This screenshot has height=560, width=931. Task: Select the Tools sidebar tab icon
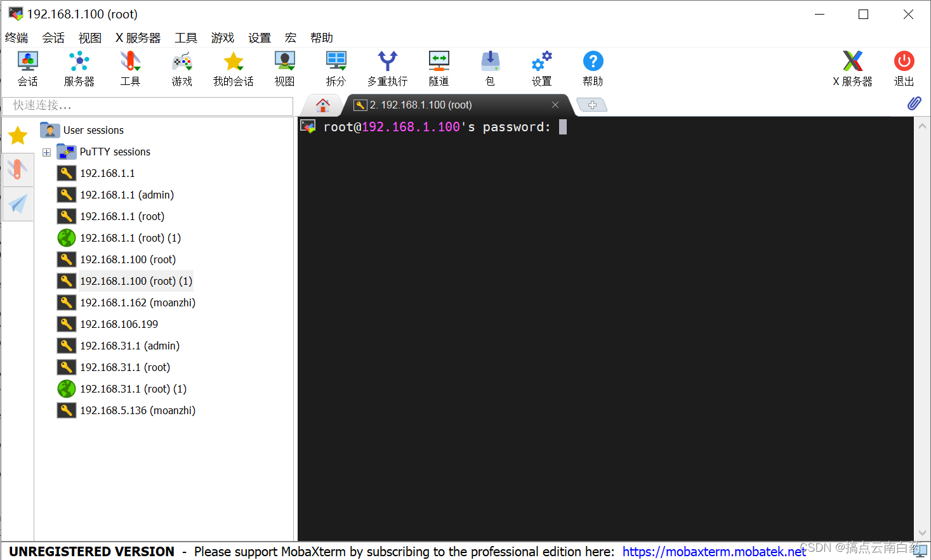coord(18,169)
